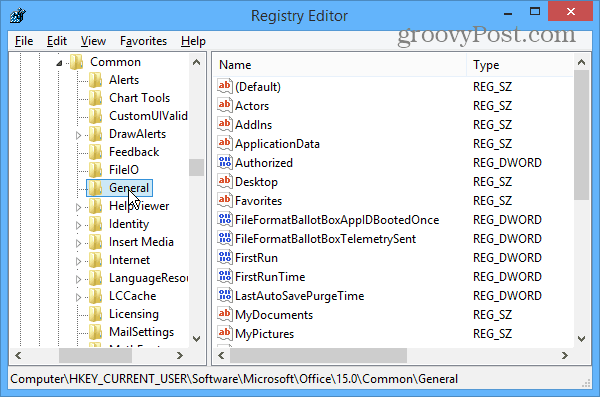This screenshot has width=600, height=397.
Task: Click the Desktop string value icon
Action: (x=225, y=181)
